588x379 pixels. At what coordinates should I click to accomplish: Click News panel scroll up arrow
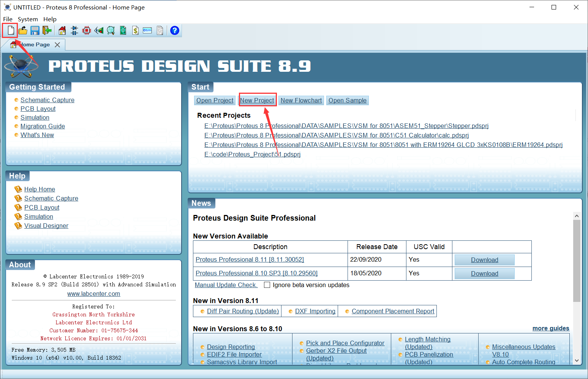577,216
